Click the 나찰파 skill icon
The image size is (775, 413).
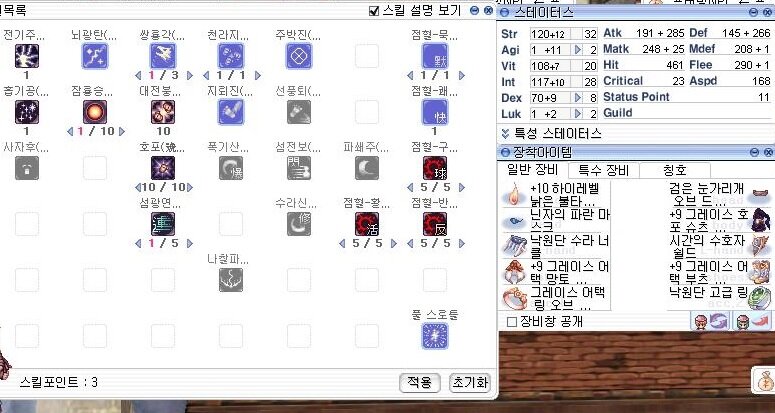[x=231, y=279]
